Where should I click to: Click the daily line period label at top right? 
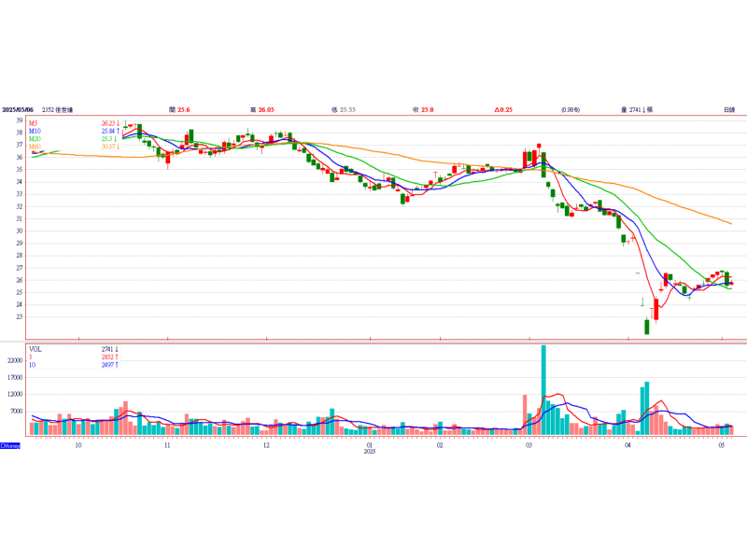(x=729, y=109)
